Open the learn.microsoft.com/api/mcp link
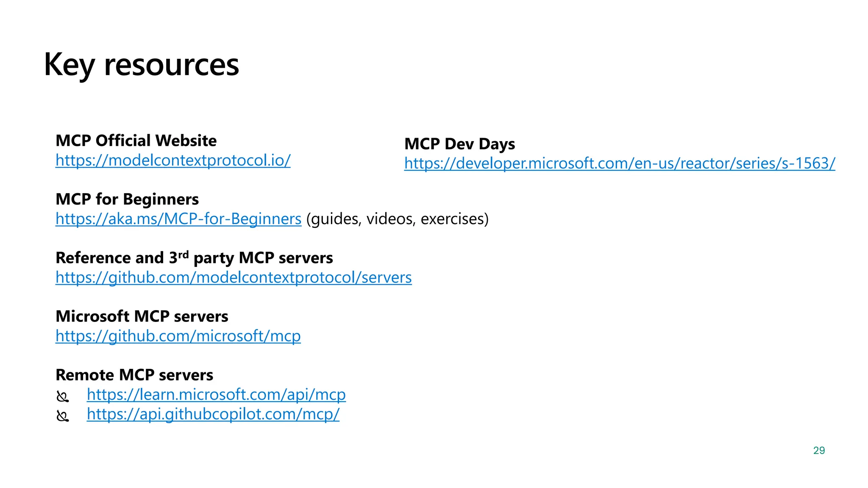The height and width of the screenshot is (488, 868). point(216,394)
